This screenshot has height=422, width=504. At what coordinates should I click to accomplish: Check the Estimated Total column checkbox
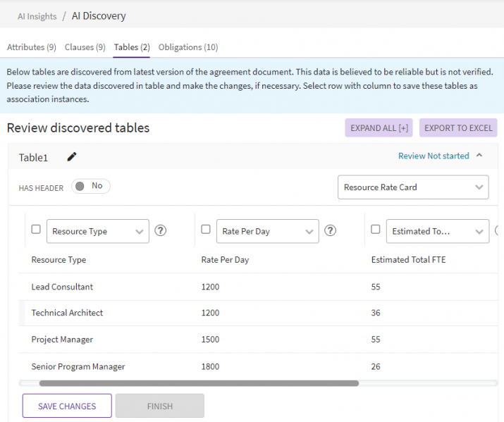click(376, 229)
